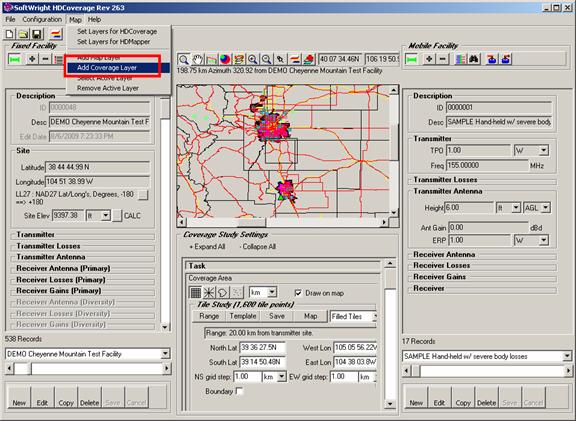Click the Open folder toolbar icon
The width and height of the screenshot is (576, 421).
point(23,34)
